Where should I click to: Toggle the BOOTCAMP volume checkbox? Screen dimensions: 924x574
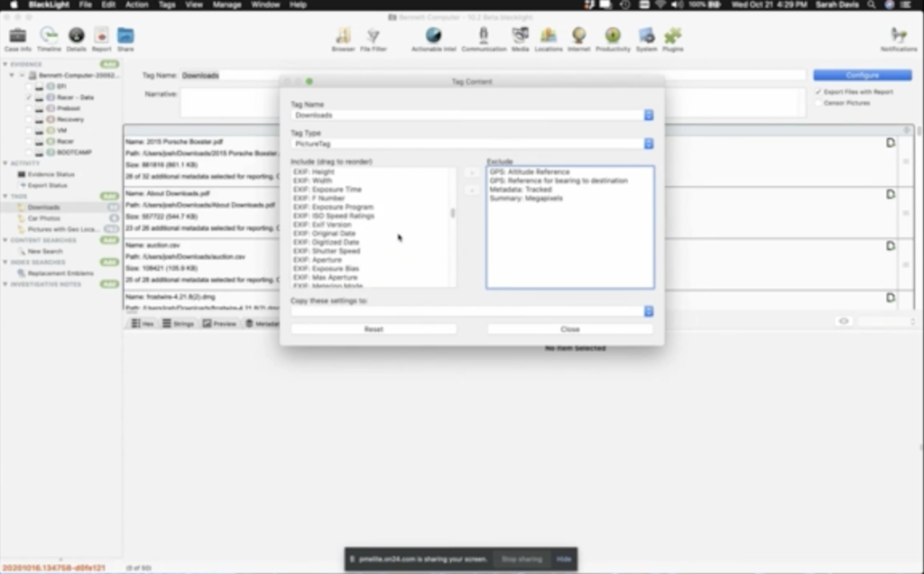pos(28,152)
